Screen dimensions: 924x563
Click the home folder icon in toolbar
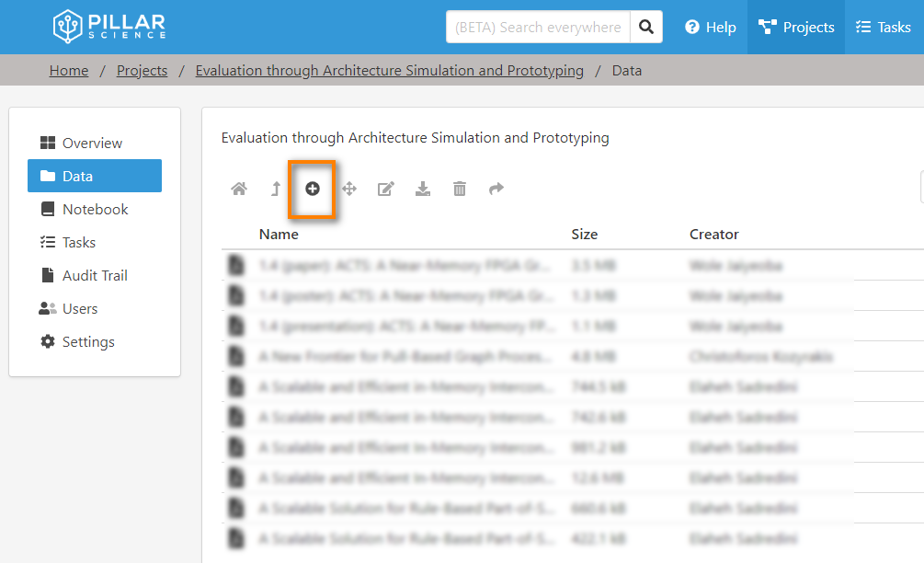(239, 189)
